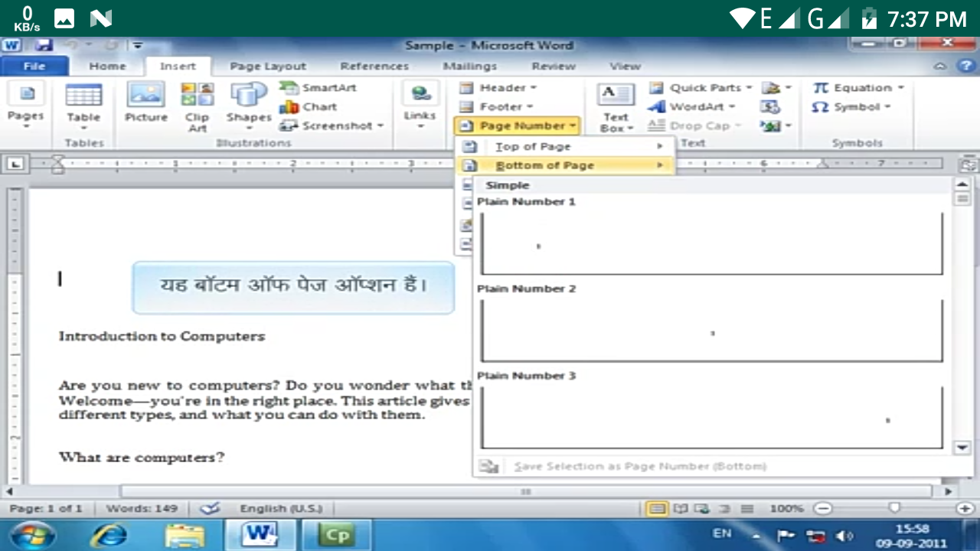Click the Zoom In plus button
980x551 pixels.
[965, 508]
